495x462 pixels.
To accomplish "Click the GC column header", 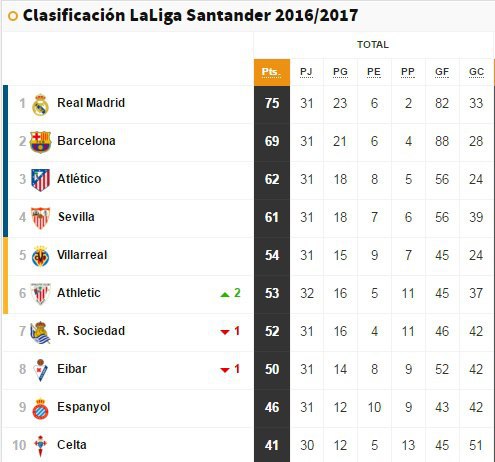I will (x=476, y=72).
